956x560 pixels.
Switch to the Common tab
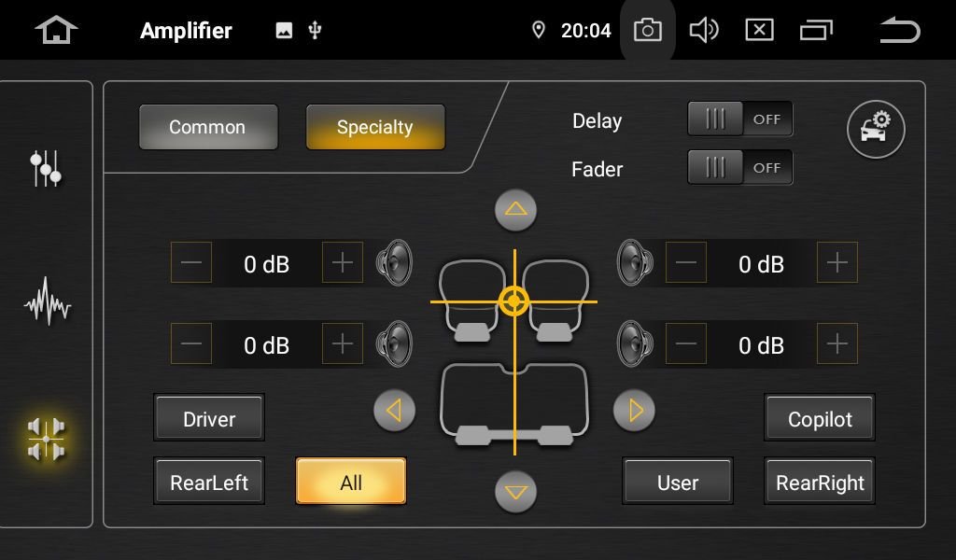point(207,127)
